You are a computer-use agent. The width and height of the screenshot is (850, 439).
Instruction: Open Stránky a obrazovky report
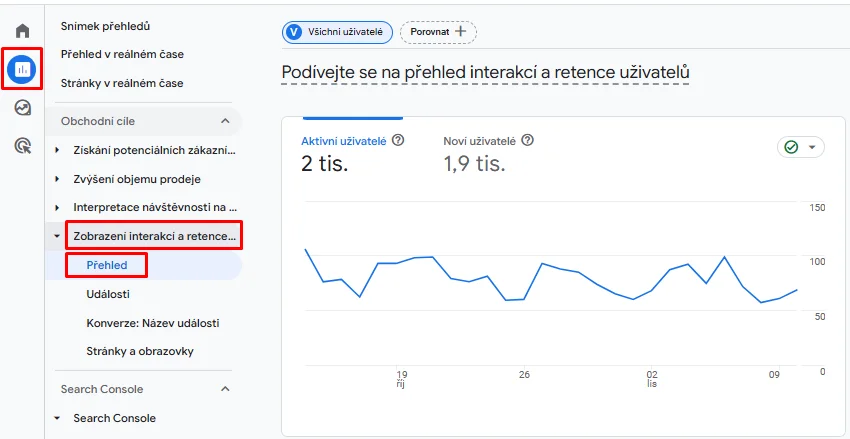(140, 351)
